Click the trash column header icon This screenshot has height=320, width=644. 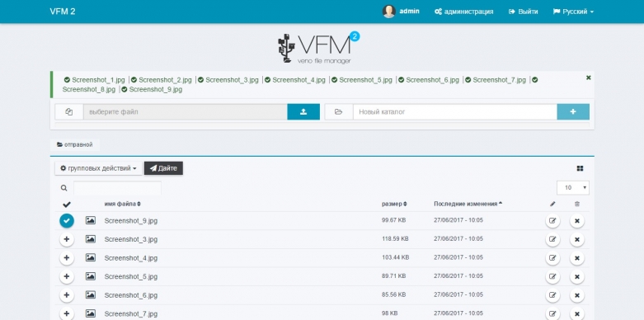[577, 204]
